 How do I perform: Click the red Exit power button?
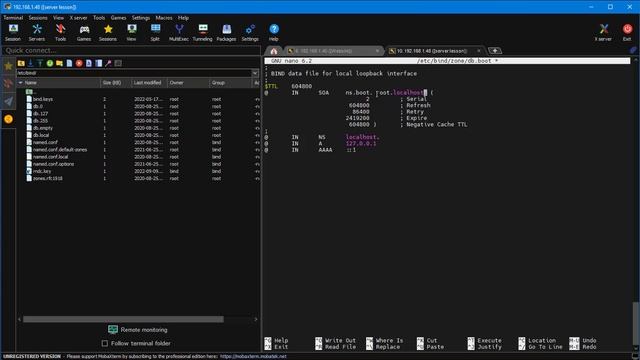pyautogui.click(x=627, y=33)
